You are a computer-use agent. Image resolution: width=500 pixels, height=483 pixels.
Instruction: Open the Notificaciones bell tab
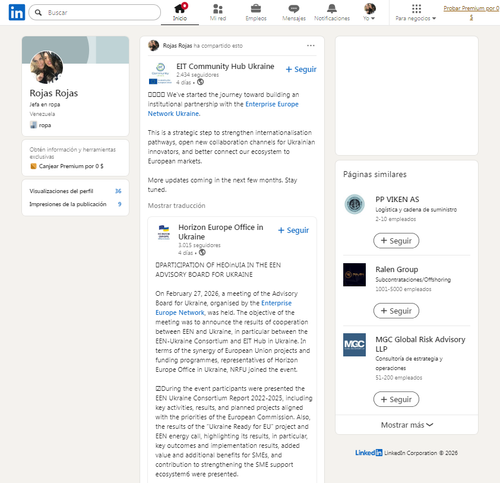[332, 12]
